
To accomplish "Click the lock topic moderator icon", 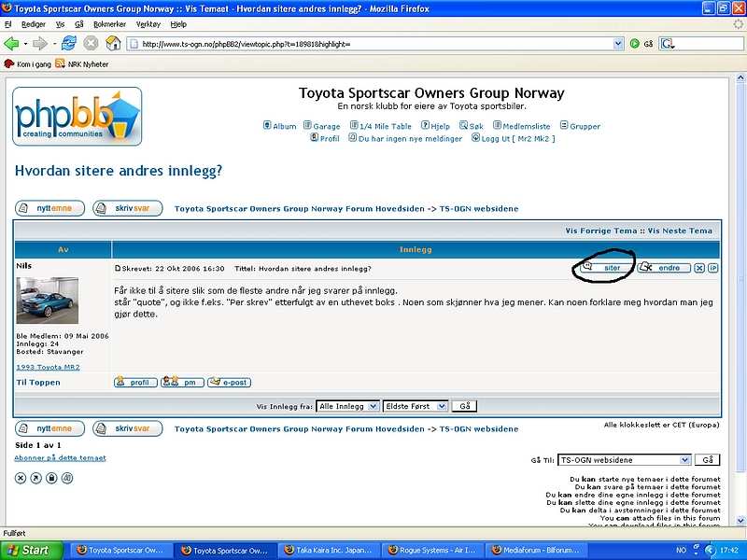I will (x=51, y=478).
